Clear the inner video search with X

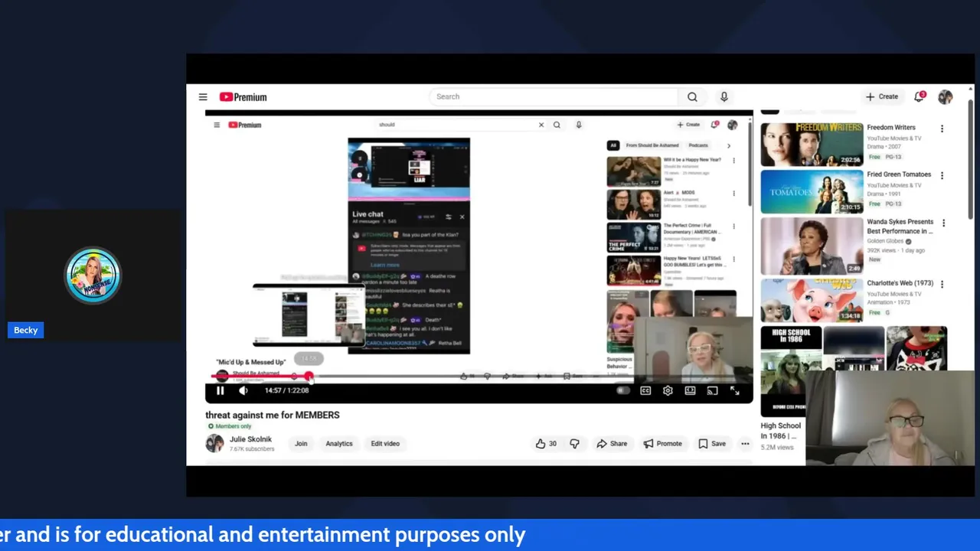pos(541,125)
